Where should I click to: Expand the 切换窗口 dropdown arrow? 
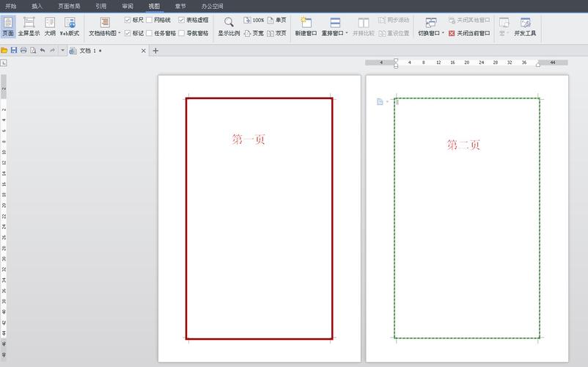[x=443, y=33]
